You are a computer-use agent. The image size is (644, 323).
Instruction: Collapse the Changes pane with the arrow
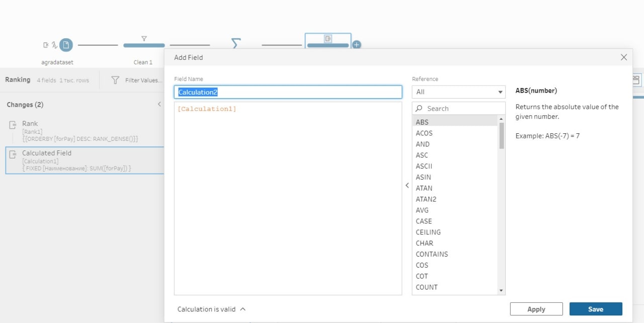(x=159, y=105)
